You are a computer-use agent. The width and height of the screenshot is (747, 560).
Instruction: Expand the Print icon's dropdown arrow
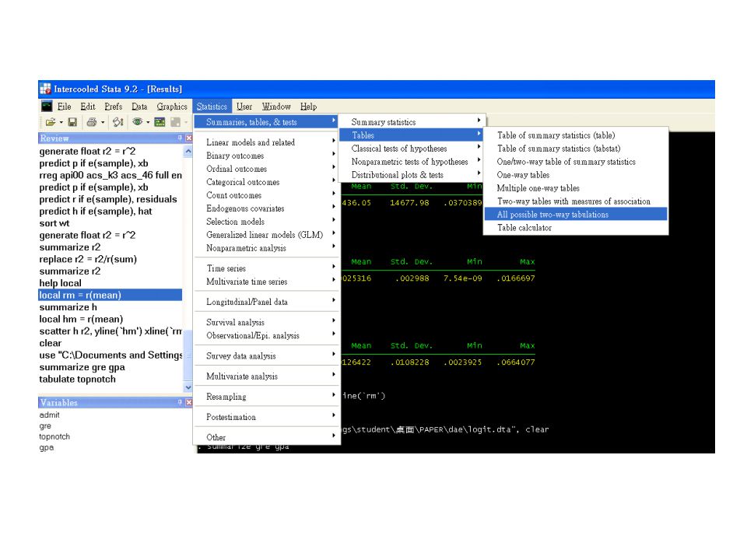[x=103, y=123]
